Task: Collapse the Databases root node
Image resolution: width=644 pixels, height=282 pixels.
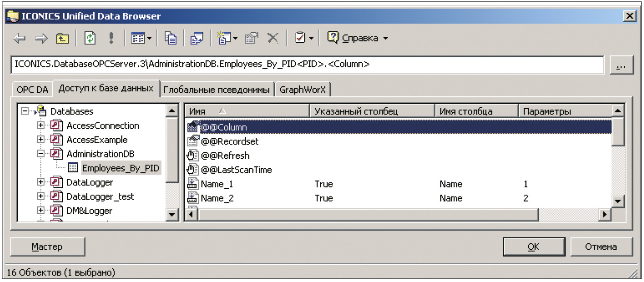Action: [25, 111]
